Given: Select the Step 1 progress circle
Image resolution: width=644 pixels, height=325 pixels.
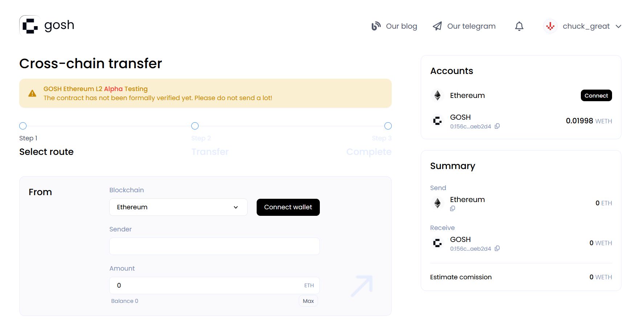Looking at the screenshot, I should (23, 126).
